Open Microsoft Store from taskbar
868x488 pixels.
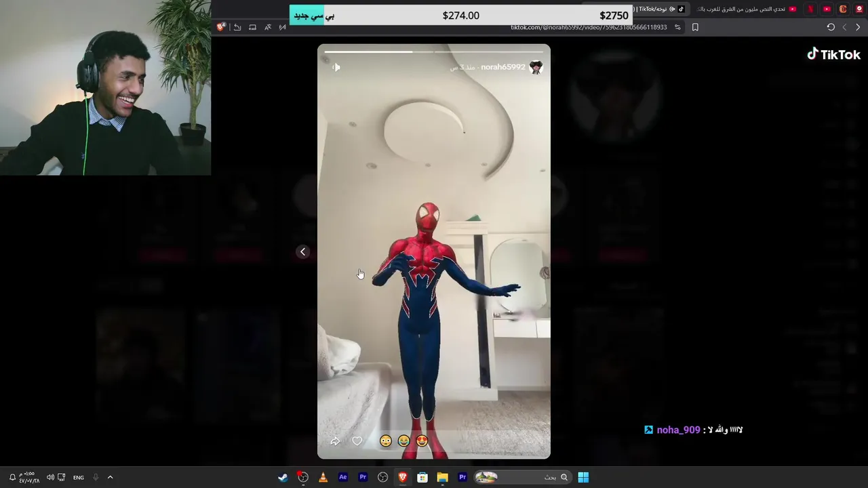tap(422, 477)
